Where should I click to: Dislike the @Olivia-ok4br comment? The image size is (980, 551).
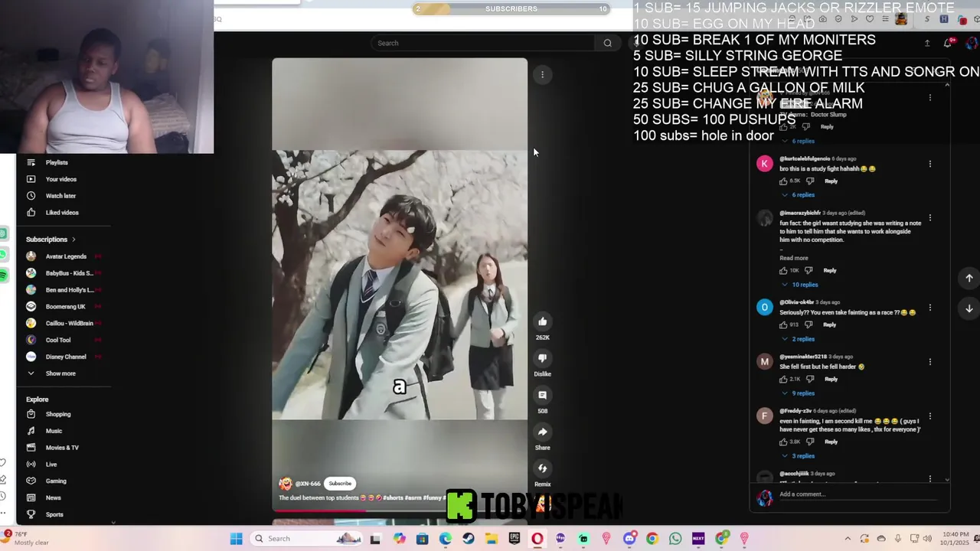[808, 324]
